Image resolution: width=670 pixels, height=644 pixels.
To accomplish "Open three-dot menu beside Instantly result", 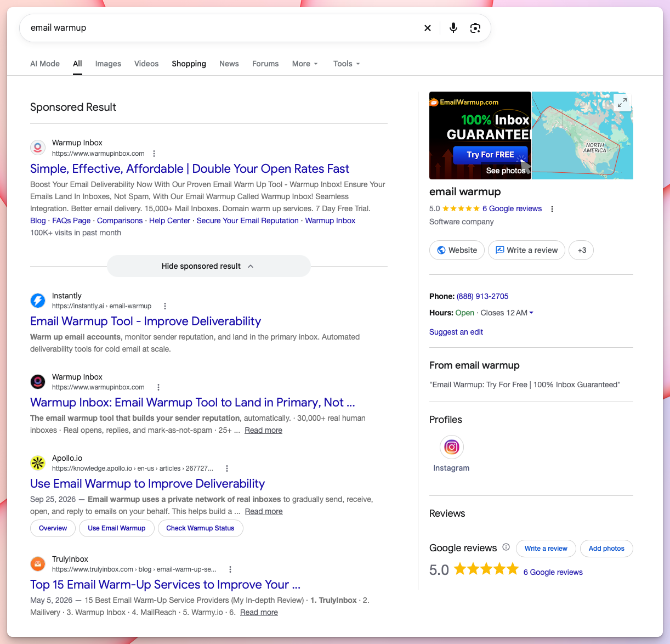I will pyautogui.click(x=165, y=306).
